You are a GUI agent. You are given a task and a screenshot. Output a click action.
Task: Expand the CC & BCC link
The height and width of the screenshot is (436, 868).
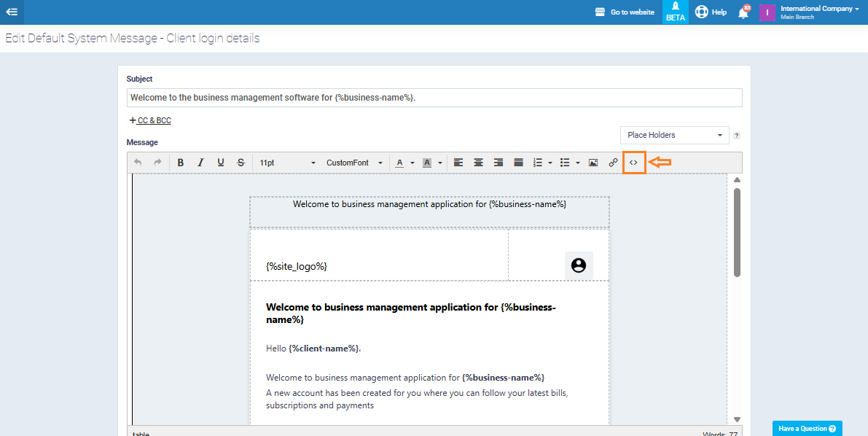150,120
